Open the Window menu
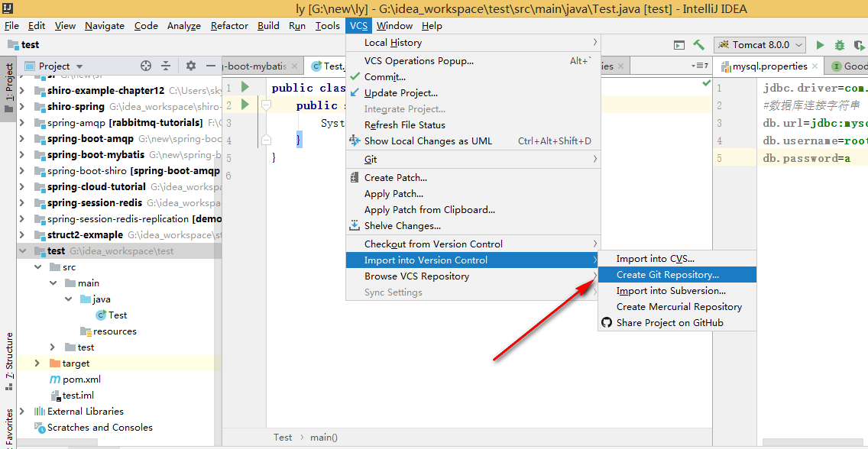Screen dimensions: 868x449 [x=394, y=26]
